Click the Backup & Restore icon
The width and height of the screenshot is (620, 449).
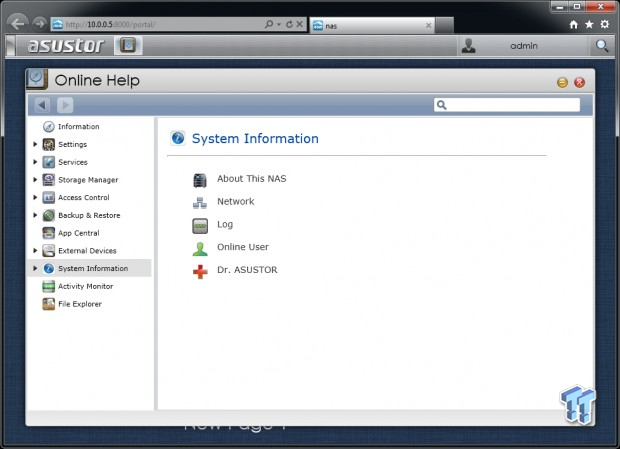[49, 215]
